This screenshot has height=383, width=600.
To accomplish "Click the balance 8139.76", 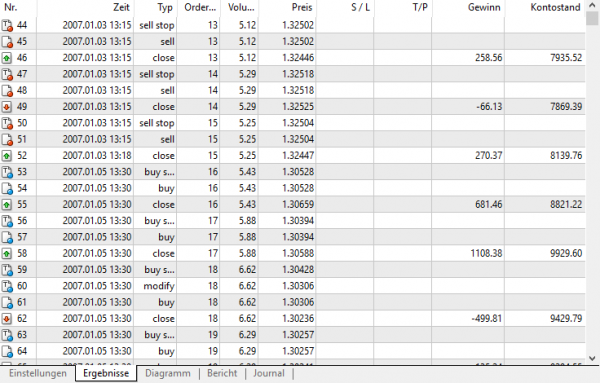I will [x=566, y=156].
